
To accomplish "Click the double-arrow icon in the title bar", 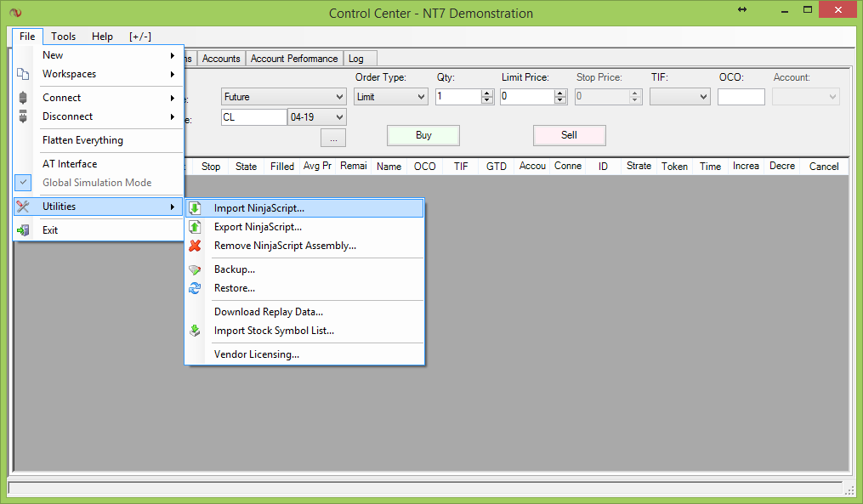I will pyautogui.click(x=742, y=9).
